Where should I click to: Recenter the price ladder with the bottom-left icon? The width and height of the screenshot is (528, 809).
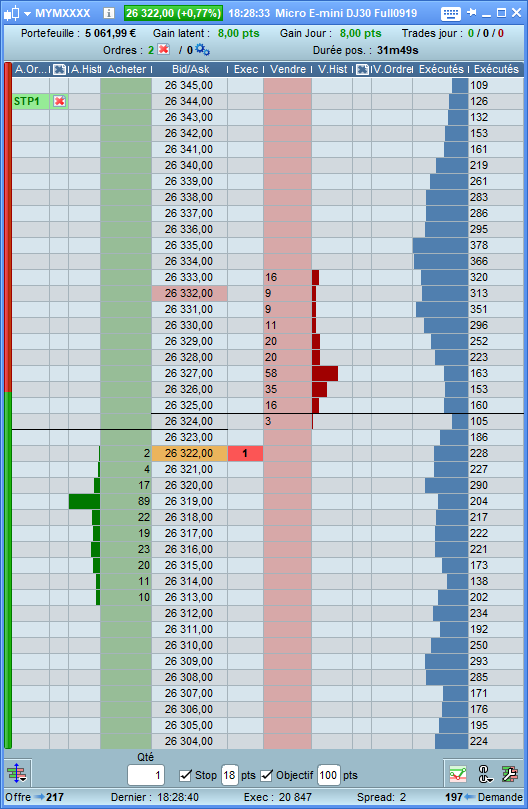(18, 774)
